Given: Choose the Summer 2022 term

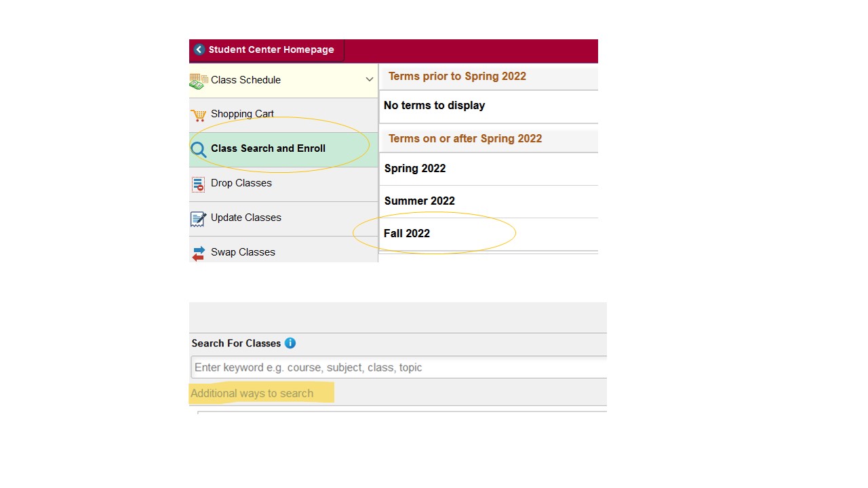Looking at the screenshot, I should click(x=419, y=201).
